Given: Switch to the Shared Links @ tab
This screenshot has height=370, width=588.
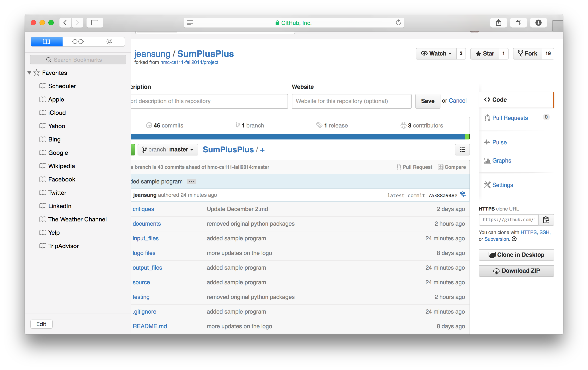Looking at the screenshot, I should point(109,42).
